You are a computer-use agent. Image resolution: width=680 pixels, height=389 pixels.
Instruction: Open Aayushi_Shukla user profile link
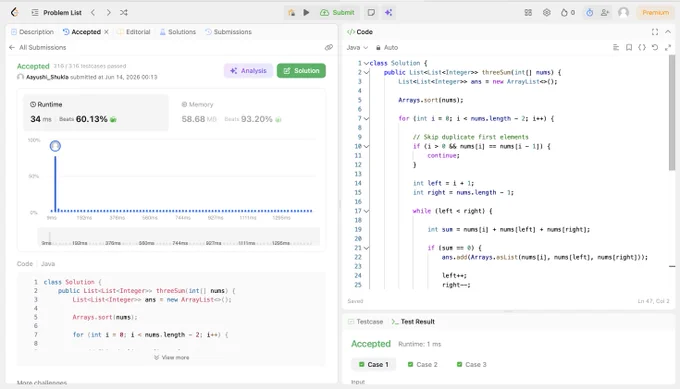tap(47, 77)
